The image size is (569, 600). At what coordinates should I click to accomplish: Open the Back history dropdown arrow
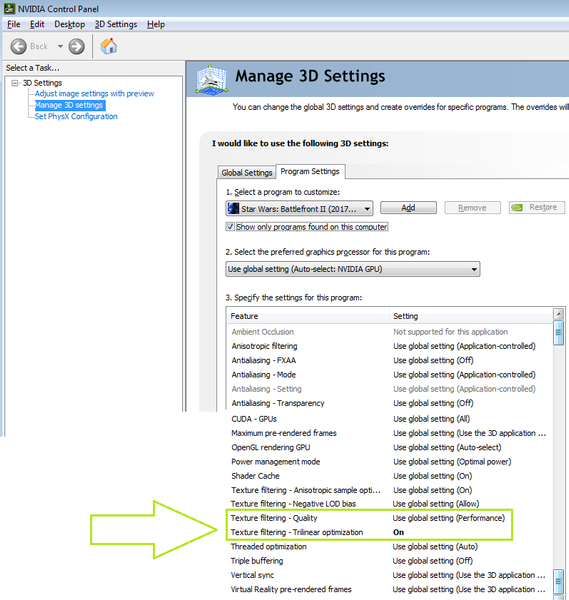click(60, 46)
